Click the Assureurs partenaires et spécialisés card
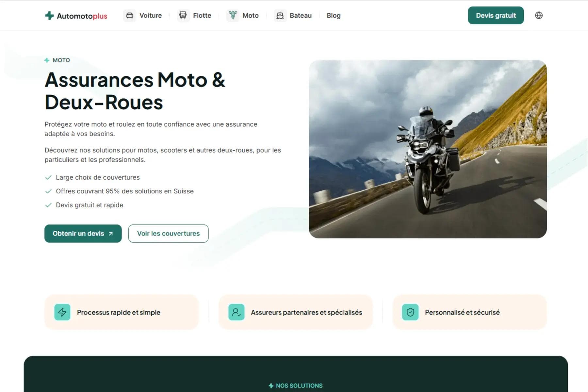This screenshot has height=392, width=588. 296,312
